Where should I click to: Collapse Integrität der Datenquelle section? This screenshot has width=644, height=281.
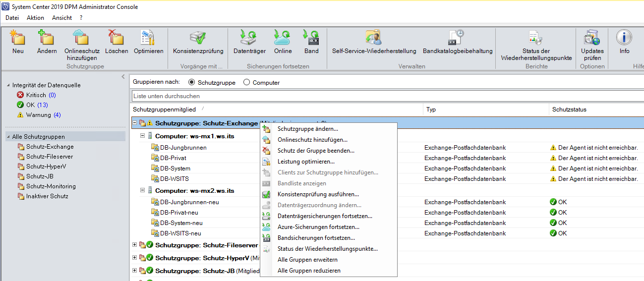tap(8, 85)
